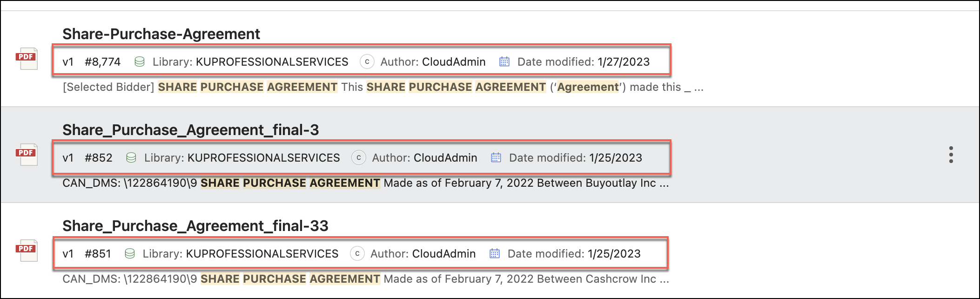Open Share_Purchase_Agreement_final-33 document title

195,226
